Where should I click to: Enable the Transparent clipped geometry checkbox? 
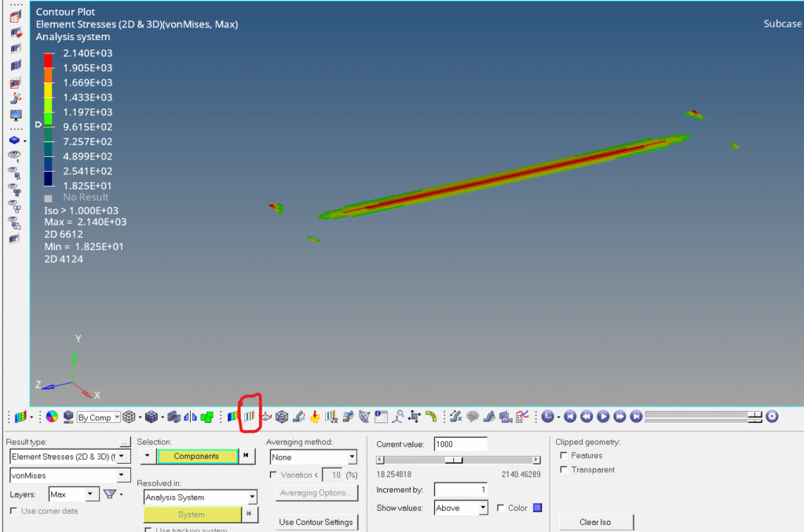click(564, 470)
